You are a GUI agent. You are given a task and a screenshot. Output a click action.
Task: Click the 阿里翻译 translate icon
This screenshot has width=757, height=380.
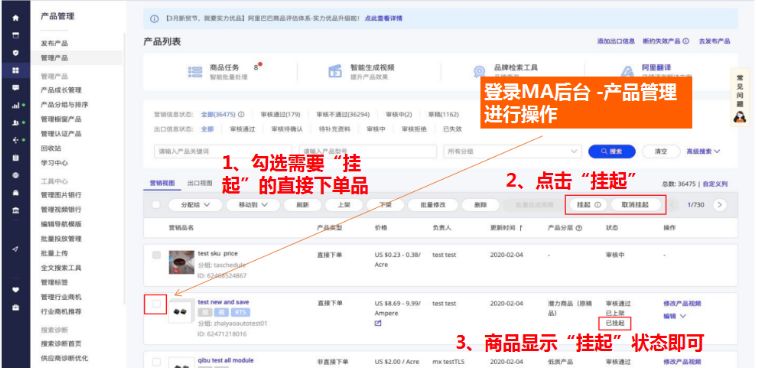627,72
